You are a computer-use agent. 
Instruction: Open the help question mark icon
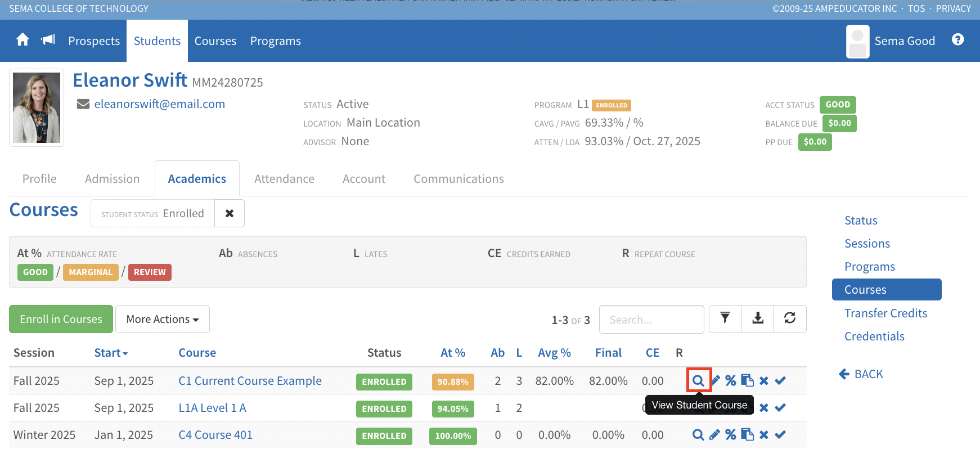tap(957, 40)
